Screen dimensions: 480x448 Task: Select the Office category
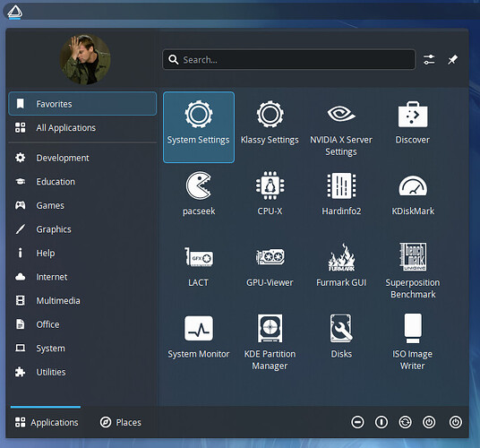[82, 324]
